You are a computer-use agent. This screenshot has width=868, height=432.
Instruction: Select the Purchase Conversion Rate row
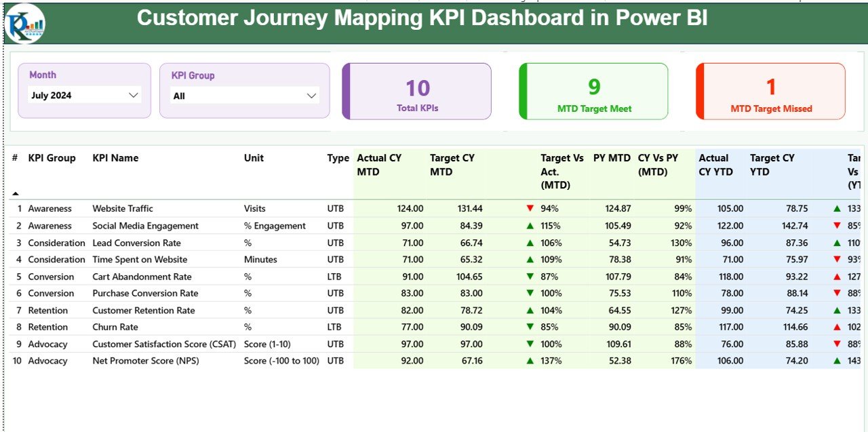tap(146, 293)
